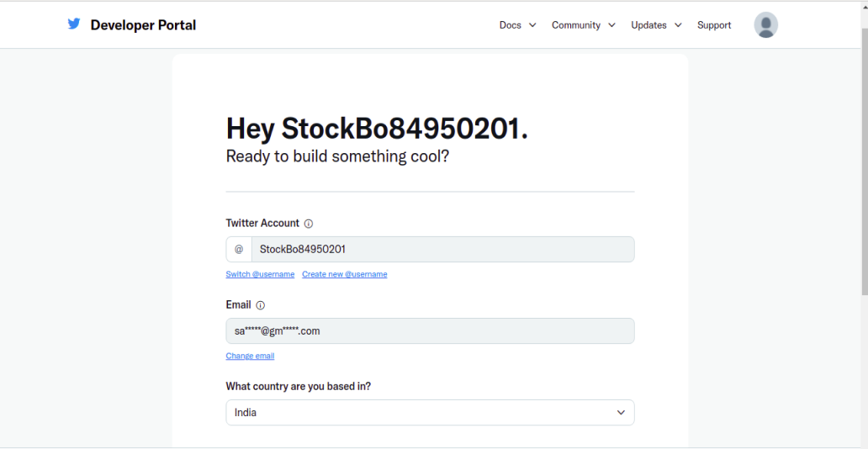
Task: Open the user profile avatar
Action: [765, 25]
